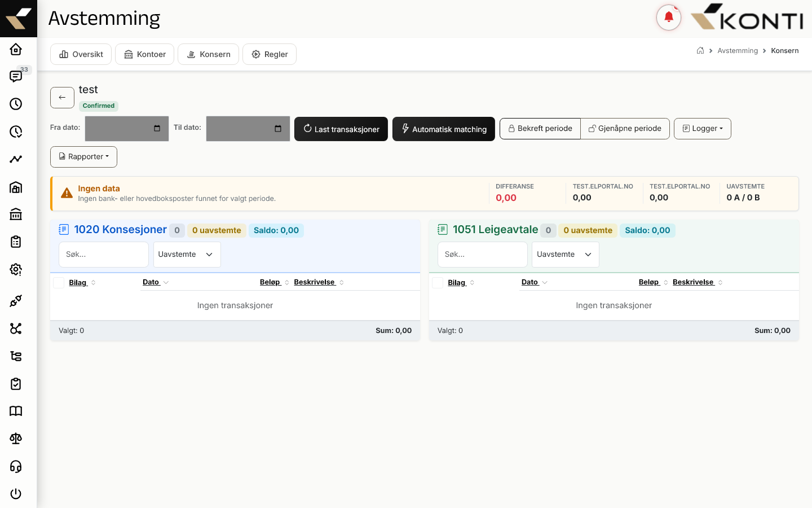Focus the Søk field in 1051 Leigeavtale
The height and width of the screenshot is (508, 812).
click(483, 255)
